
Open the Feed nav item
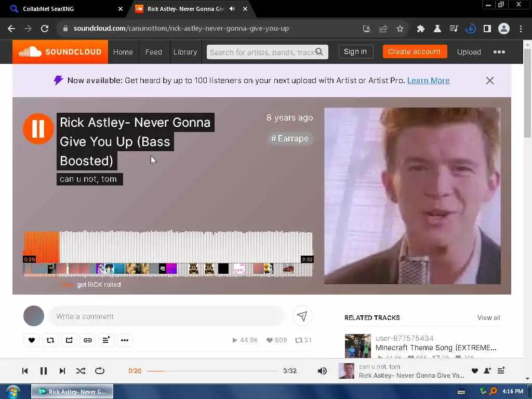tap(154, 52)
